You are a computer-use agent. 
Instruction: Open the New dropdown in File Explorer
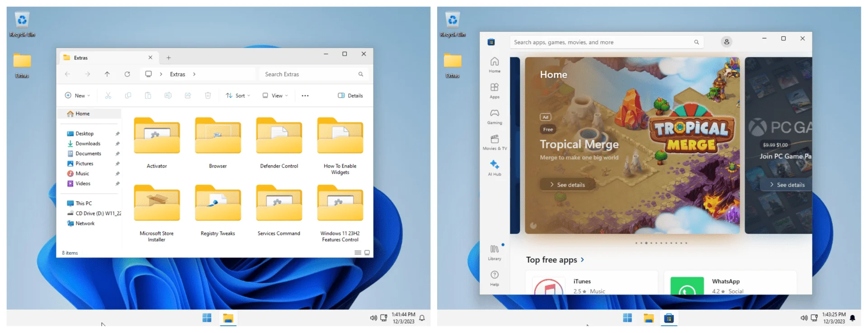pos(77,95)
